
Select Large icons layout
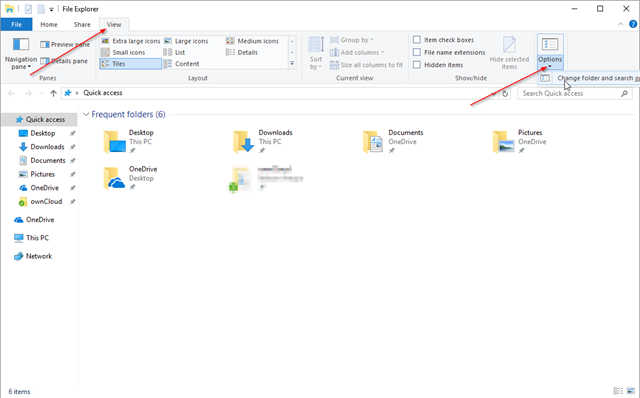(x=187, y=41)
